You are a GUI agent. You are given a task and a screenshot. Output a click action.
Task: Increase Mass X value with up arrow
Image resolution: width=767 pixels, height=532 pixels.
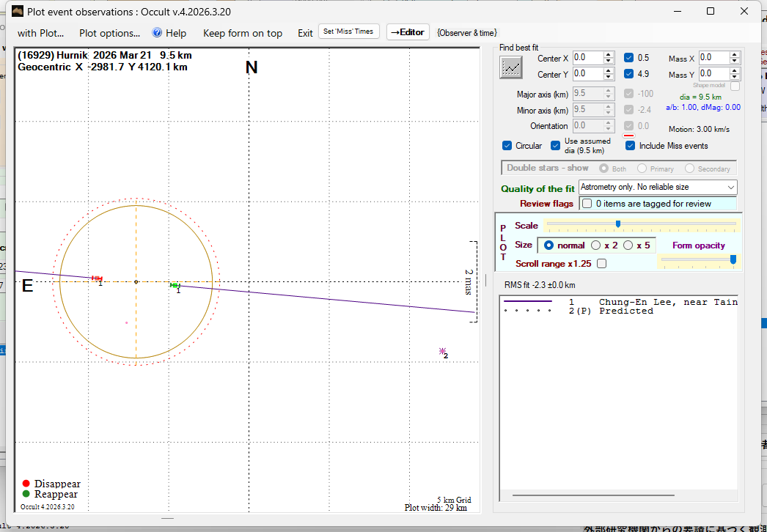click(x=734, y=54)
